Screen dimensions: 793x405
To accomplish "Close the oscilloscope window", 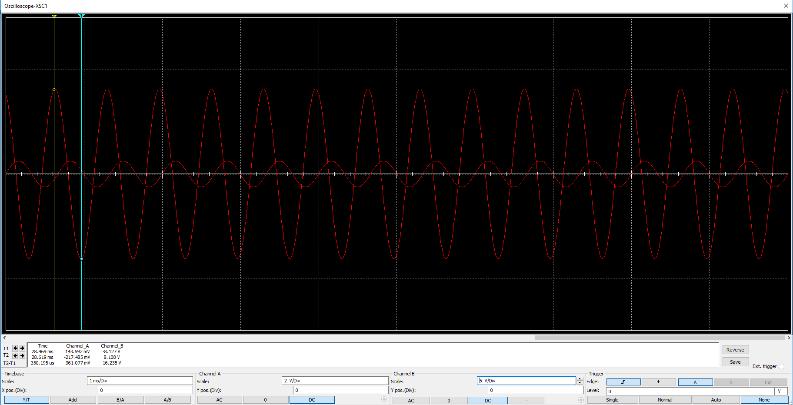I will click(x=785, y=5).
